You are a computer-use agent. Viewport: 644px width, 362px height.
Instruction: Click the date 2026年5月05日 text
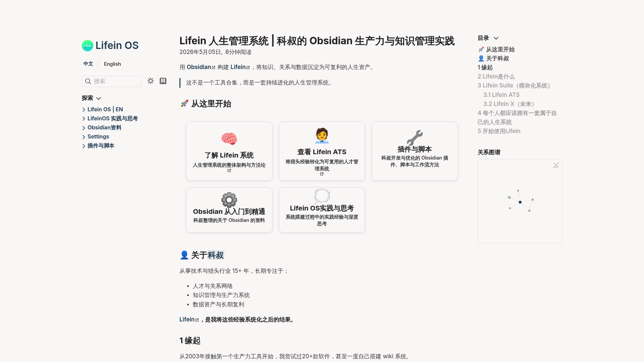pos(200,52)
